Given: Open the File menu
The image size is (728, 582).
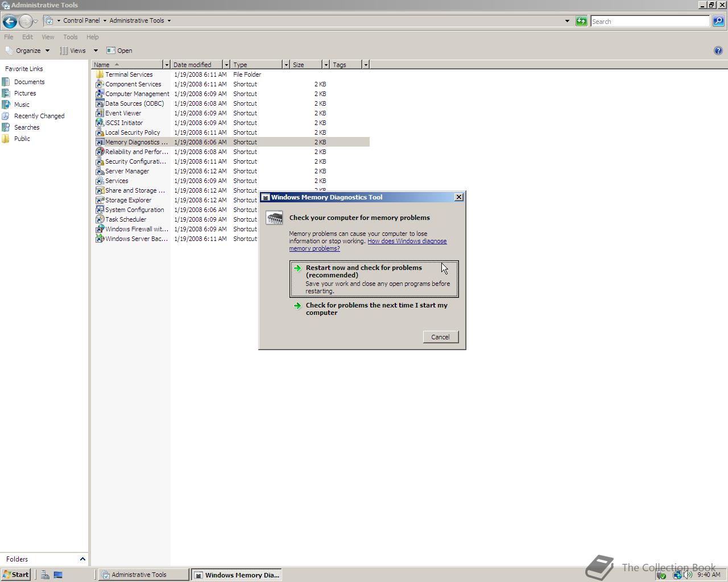Looking at the screenshot, I should tap(9, 37).
